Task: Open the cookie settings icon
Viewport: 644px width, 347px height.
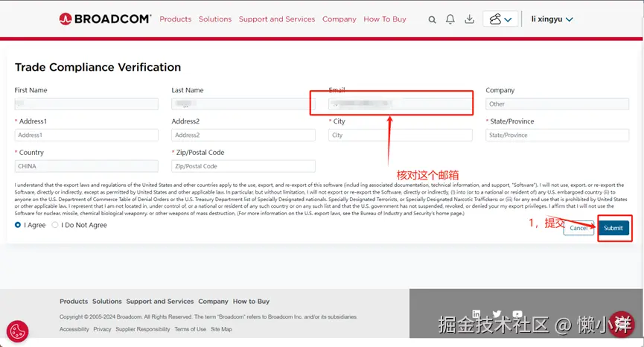Action: point(17,331)
